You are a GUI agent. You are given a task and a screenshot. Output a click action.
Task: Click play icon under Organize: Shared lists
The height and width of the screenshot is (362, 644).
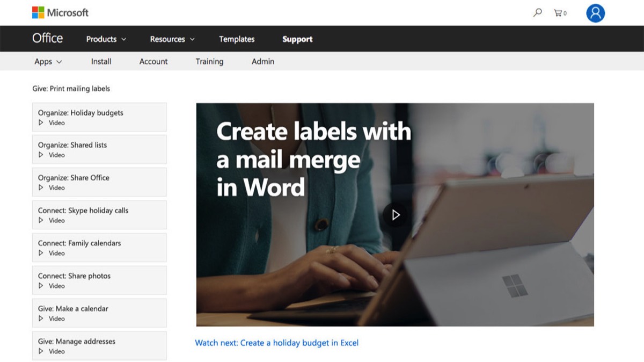[41, 155]
